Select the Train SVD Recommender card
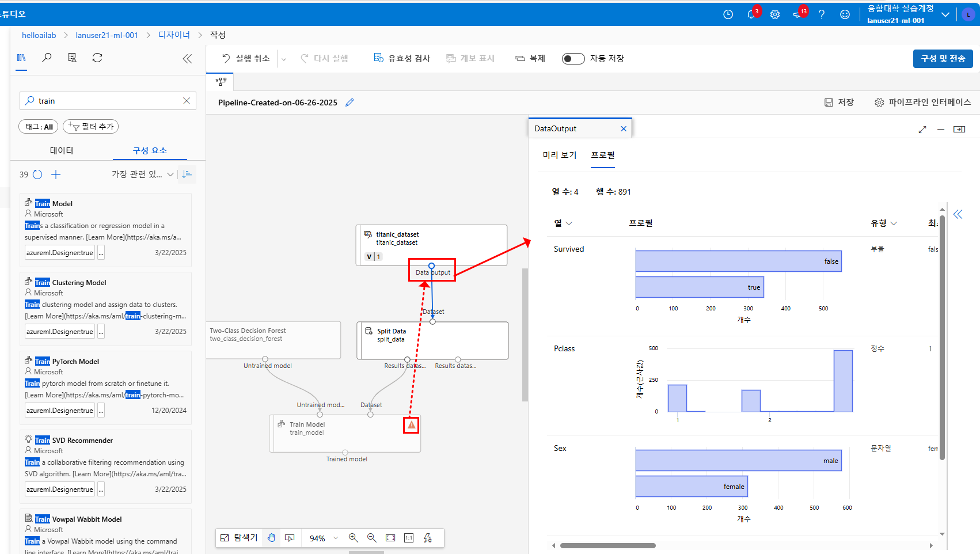The width and height of the screenshot is (980, 554). click(x=106, y=466)
